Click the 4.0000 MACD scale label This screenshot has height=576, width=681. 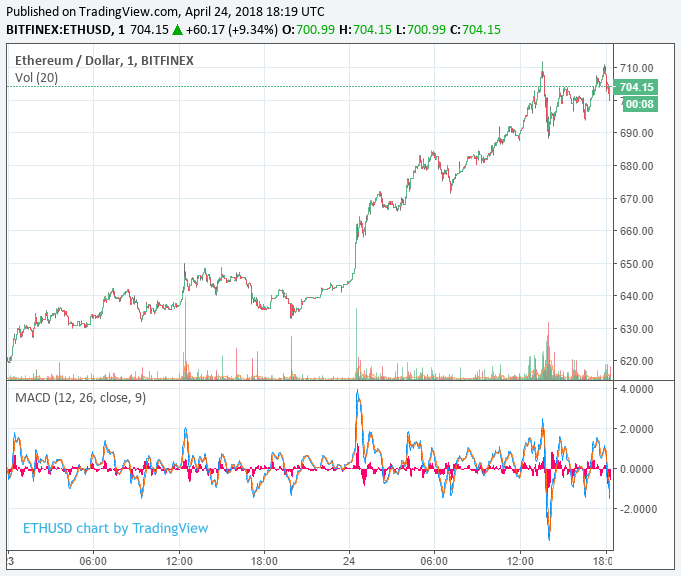tap(637, 388)
